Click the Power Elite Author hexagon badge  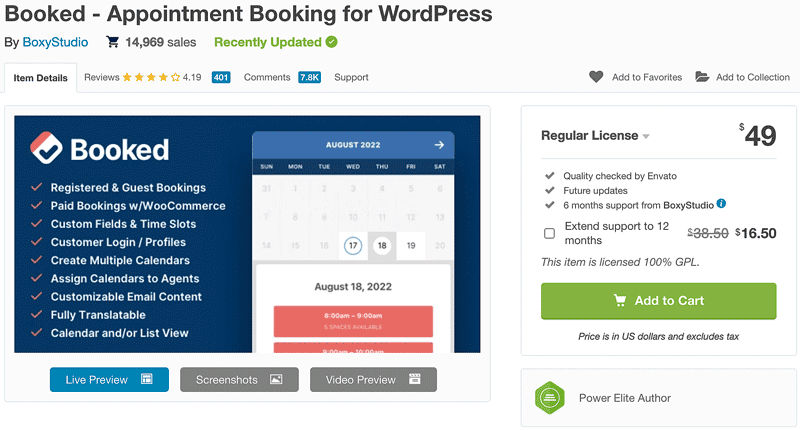(549, 397)
